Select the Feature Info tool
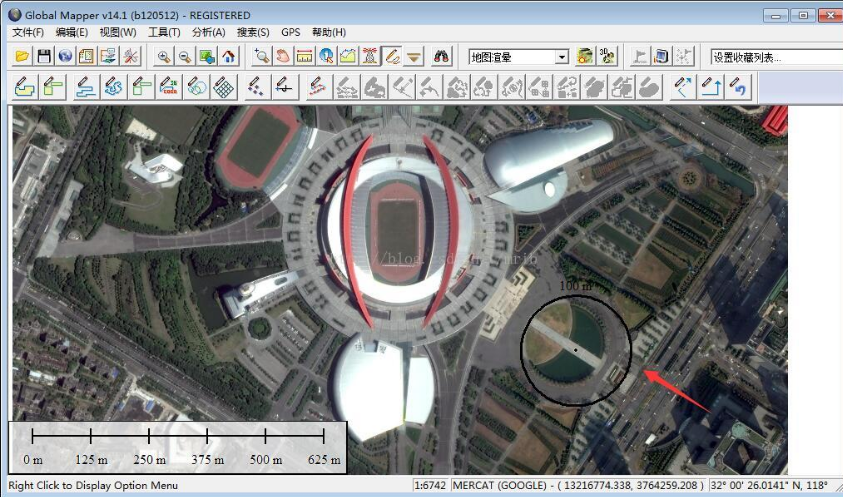 click(x=327, y=57)
